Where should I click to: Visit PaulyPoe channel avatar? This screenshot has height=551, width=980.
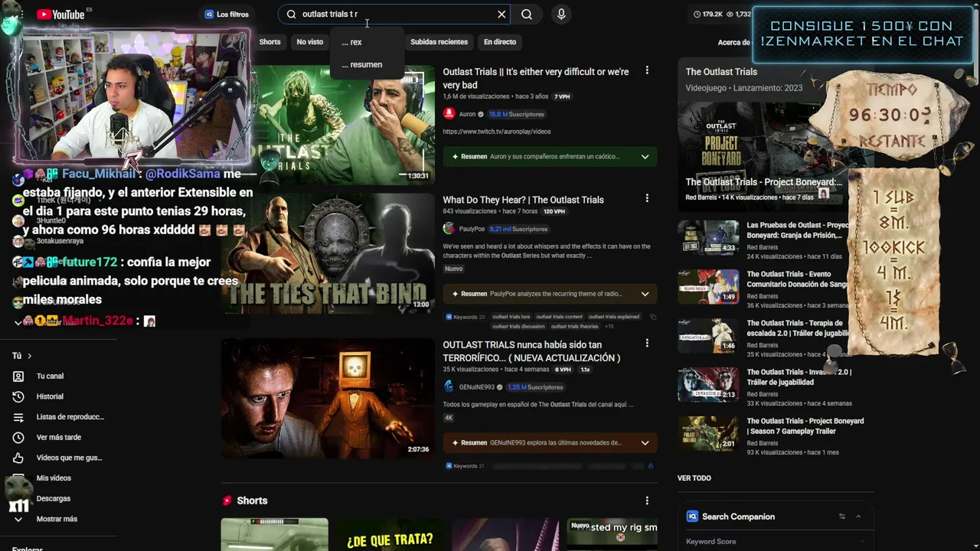(x=449, y=229)
